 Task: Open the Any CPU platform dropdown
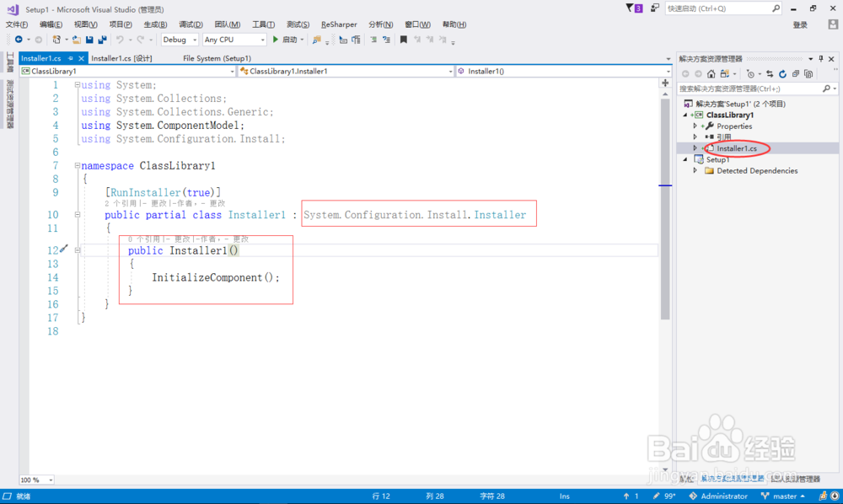(x=234, y=40)
